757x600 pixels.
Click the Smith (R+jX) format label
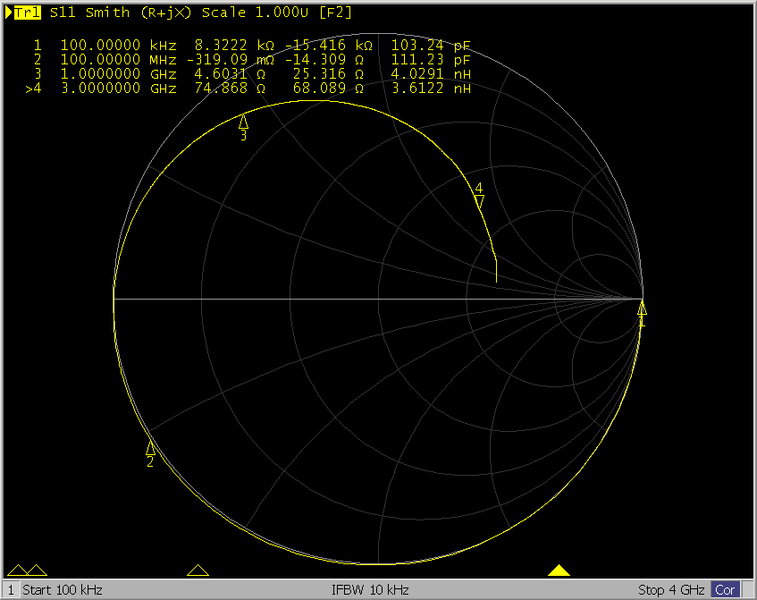pyautogui.click(x=139, y=13)
